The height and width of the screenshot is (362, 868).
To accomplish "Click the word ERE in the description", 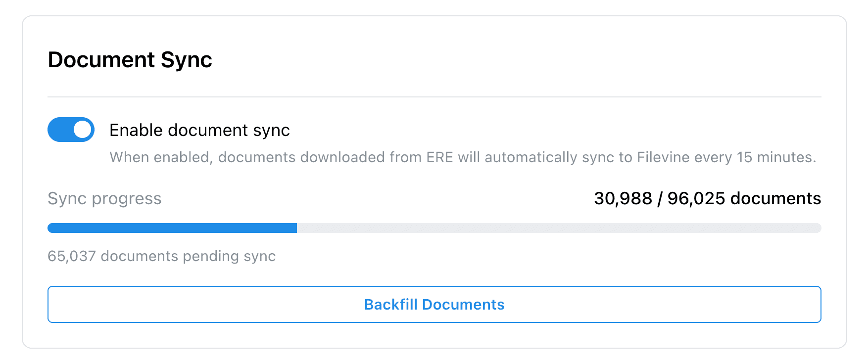I will pos(439,157).
